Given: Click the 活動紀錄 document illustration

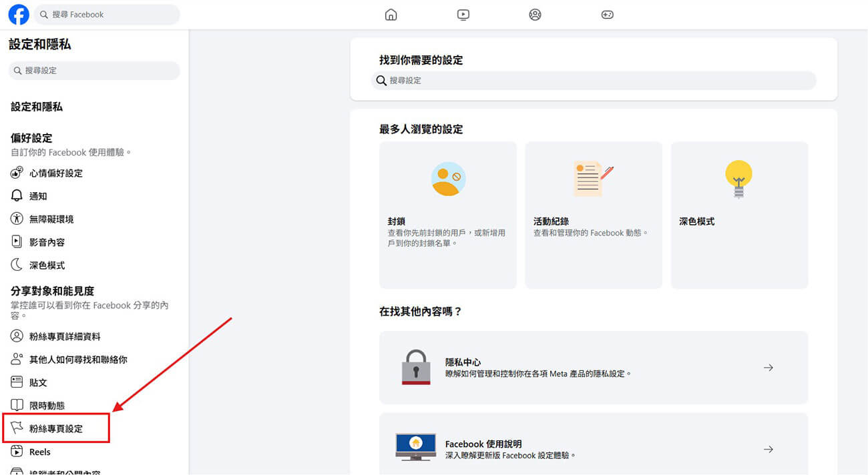Looking at the screenshot, I should point(594,179).
